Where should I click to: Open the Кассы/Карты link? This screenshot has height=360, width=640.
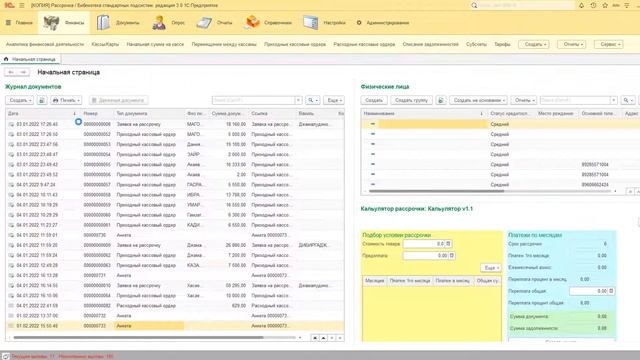[x=105, y=44]
